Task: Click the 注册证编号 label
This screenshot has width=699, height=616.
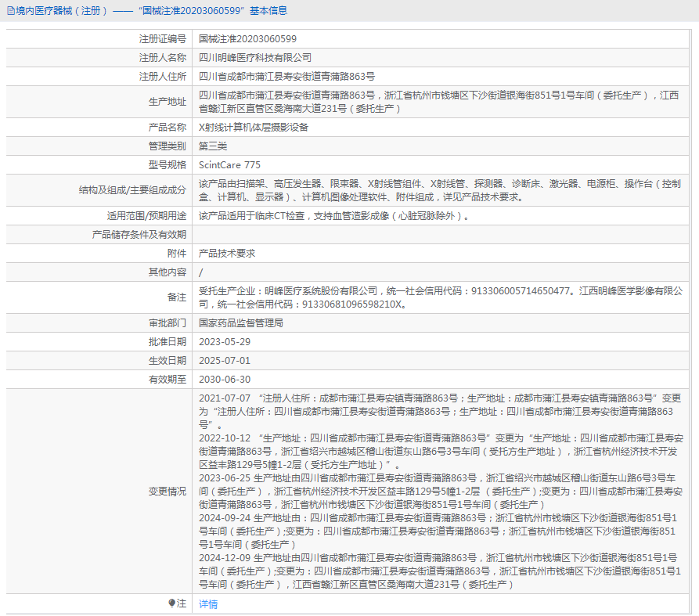Action: (162, 39)
